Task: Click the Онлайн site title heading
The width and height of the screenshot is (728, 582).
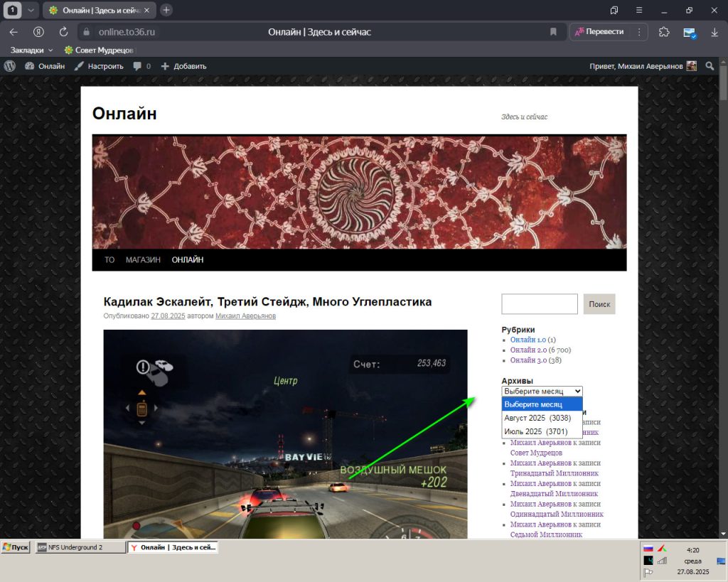Action: tap(124, 113)
